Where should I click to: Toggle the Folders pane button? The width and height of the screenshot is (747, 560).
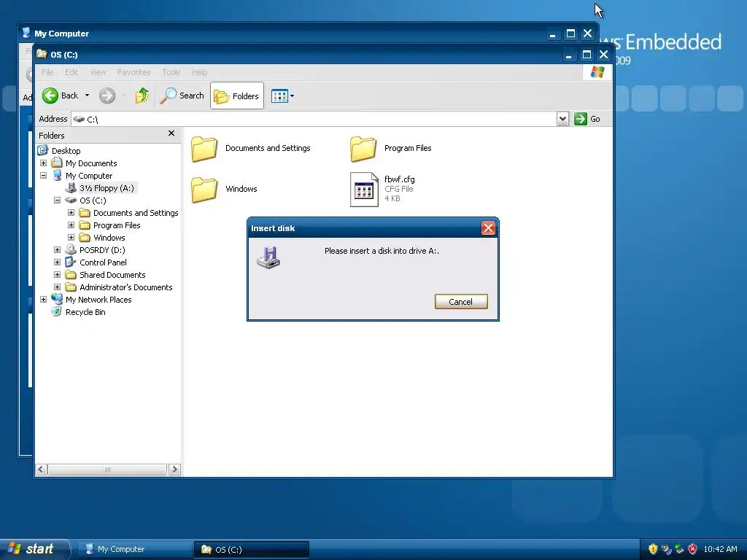(237, 96)
